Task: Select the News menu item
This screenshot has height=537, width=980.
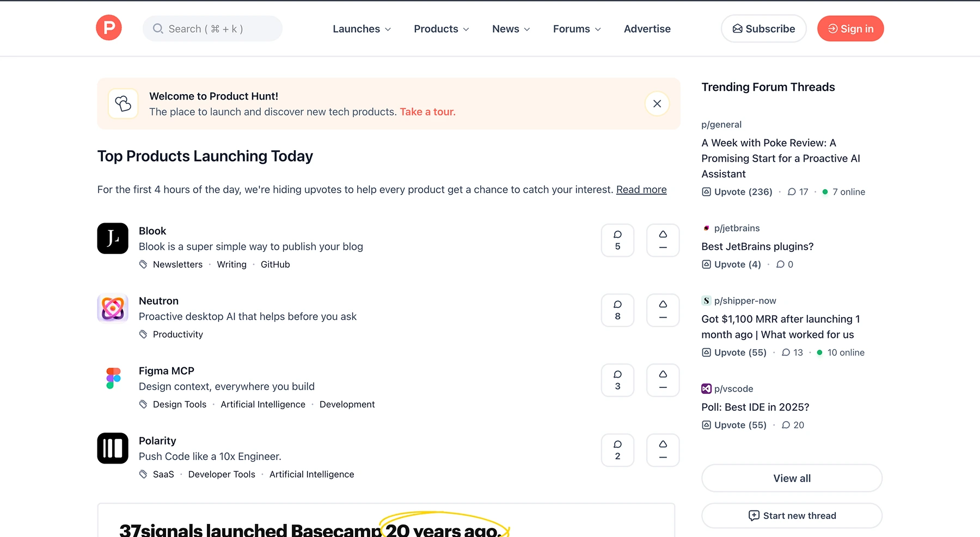Action: tap(510, 28)
